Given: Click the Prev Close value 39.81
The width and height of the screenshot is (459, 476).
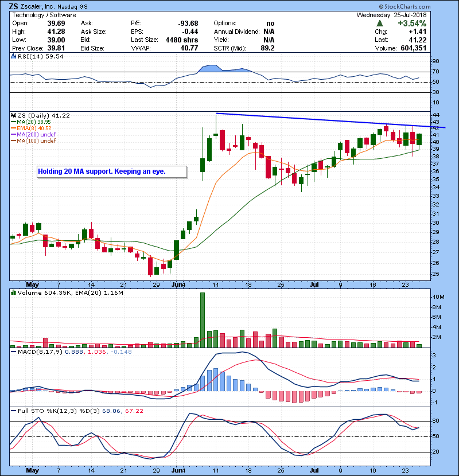Looking at the screenshot, I should 56,48.
